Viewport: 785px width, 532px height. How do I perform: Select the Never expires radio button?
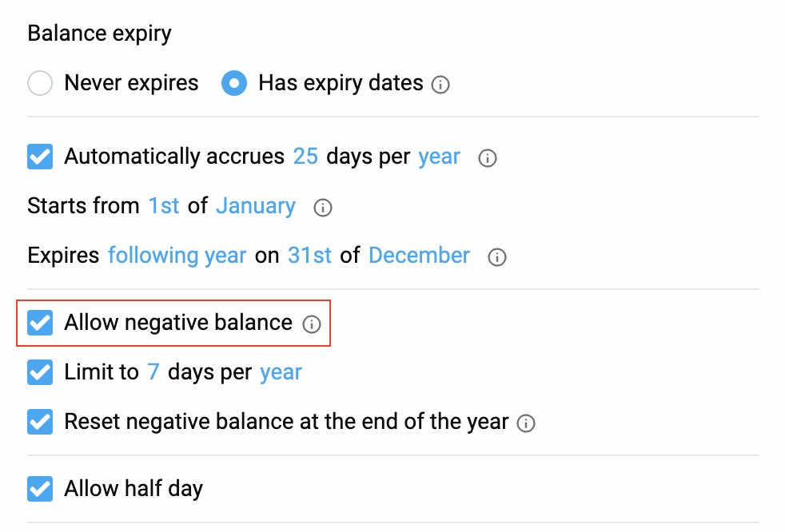40,83
